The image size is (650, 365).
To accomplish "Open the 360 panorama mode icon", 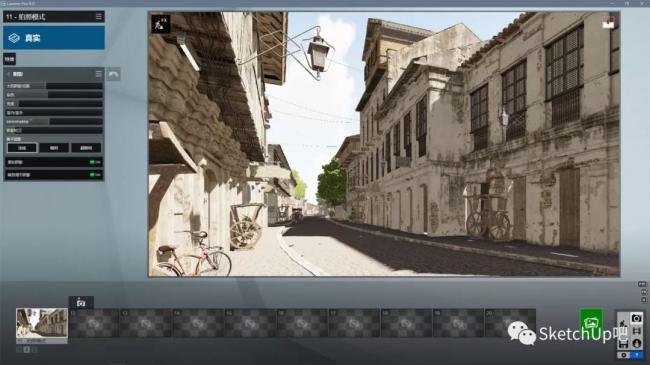I will tap(636, 344).
